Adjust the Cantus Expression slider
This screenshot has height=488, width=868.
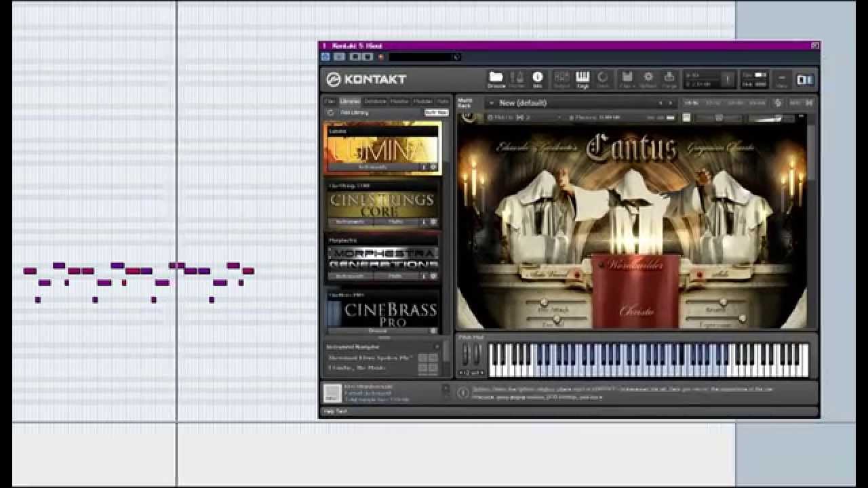742,318
